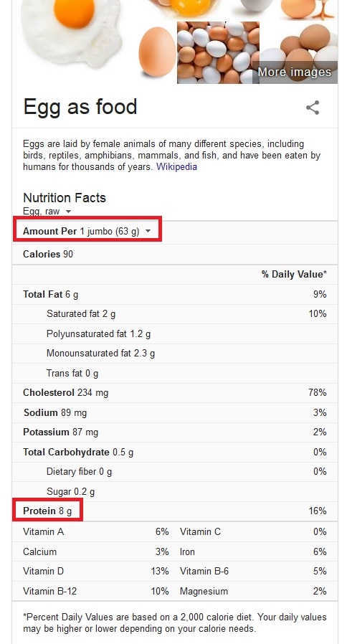
Task: Open the Wikipedia link
Action: tap(176, 167)
